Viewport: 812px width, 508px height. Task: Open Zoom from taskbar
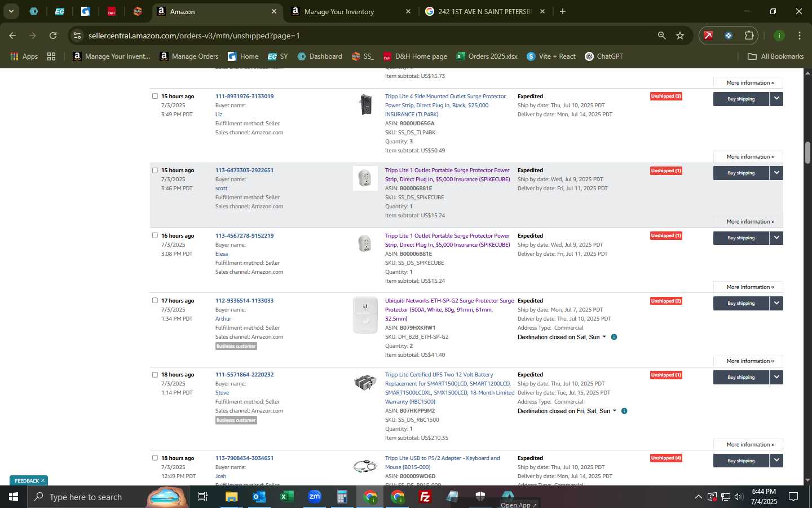click(x=314, y=497)
